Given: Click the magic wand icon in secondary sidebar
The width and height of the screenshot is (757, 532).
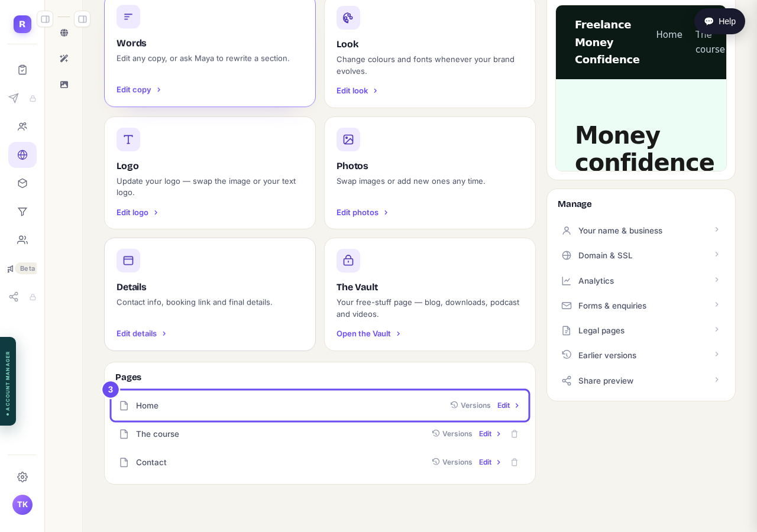Looking at the screenshot, I should click(x=64, y=59).
